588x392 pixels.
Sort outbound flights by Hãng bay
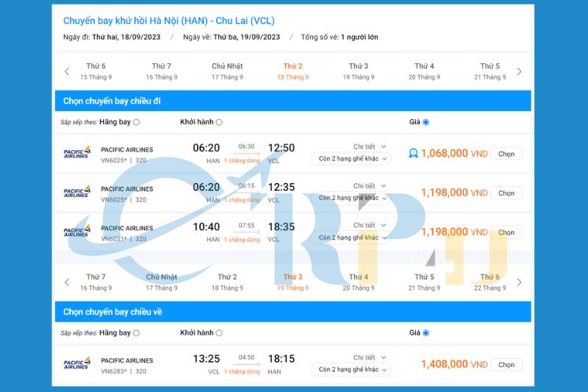(x=137, y=122)
